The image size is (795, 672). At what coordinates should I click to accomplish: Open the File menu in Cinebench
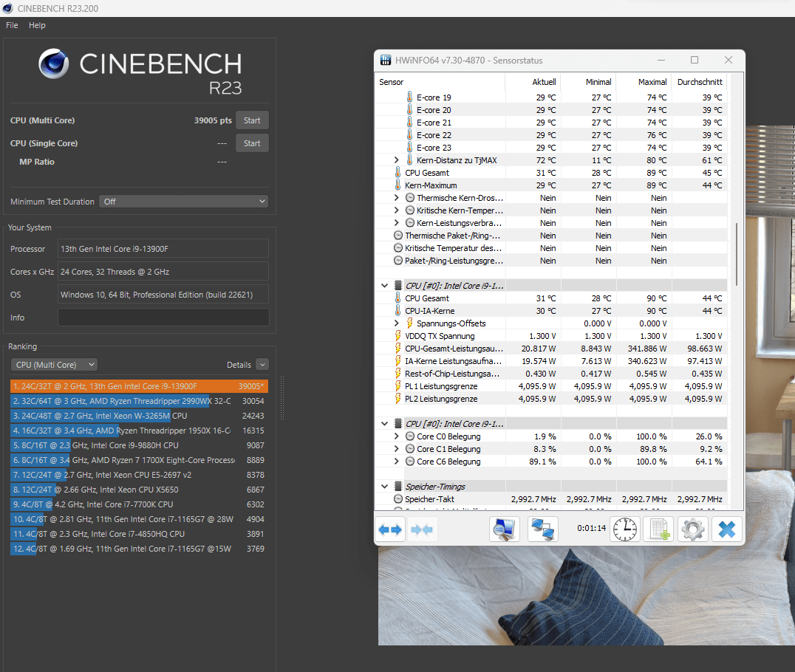point(12,25)
